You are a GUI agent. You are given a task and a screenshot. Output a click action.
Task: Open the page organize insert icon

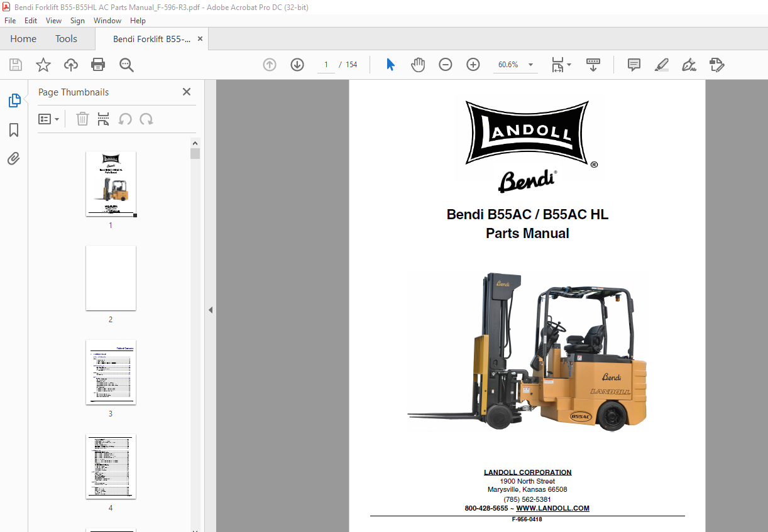tap(104, 119)
